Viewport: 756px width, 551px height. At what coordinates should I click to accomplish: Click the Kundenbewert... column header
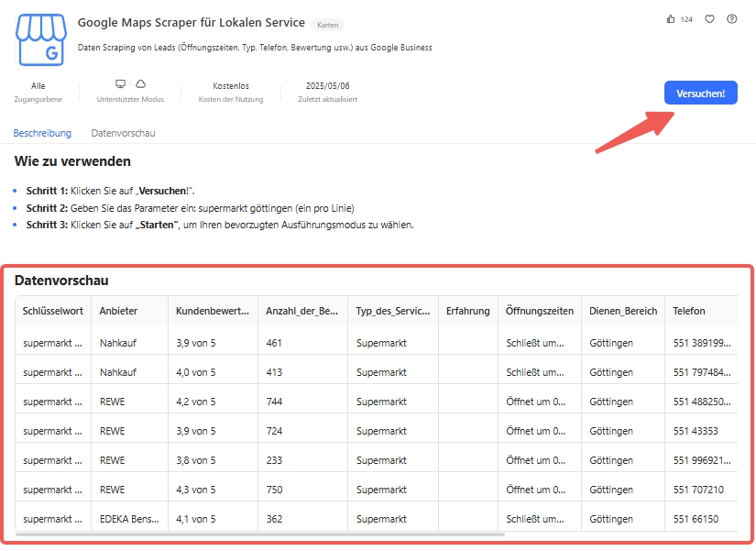213,311
